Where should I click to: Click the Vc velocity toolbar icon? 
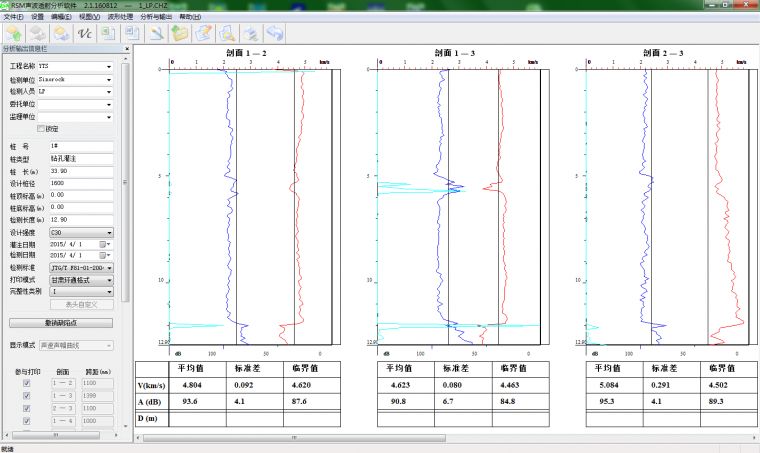[84, 33]
